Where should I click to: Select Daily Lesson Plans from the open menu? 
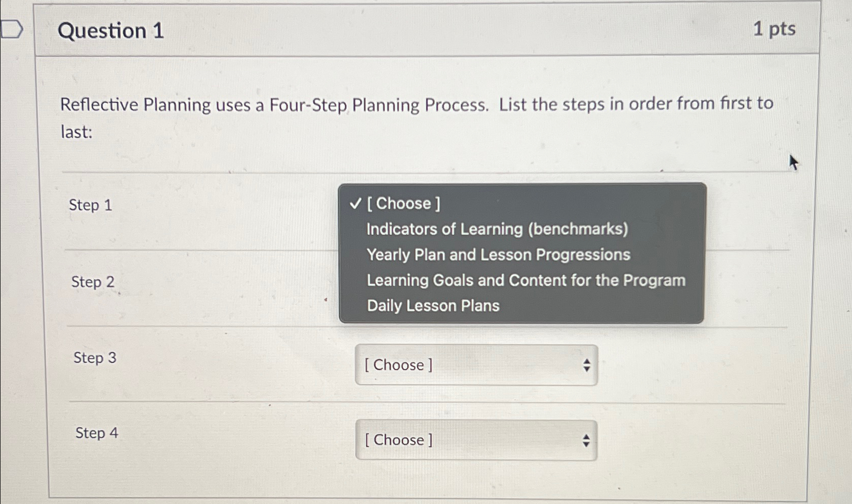[433, 306]
